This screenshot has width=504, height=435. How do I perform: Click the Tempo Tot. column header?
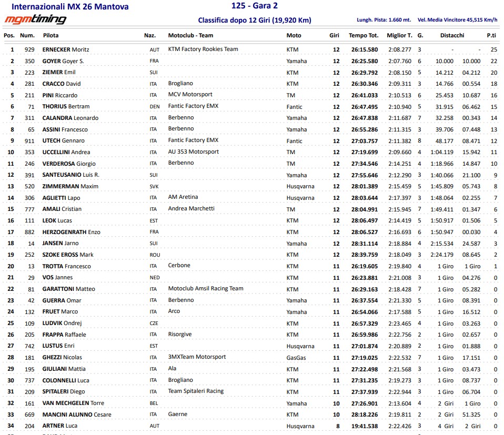363,35
